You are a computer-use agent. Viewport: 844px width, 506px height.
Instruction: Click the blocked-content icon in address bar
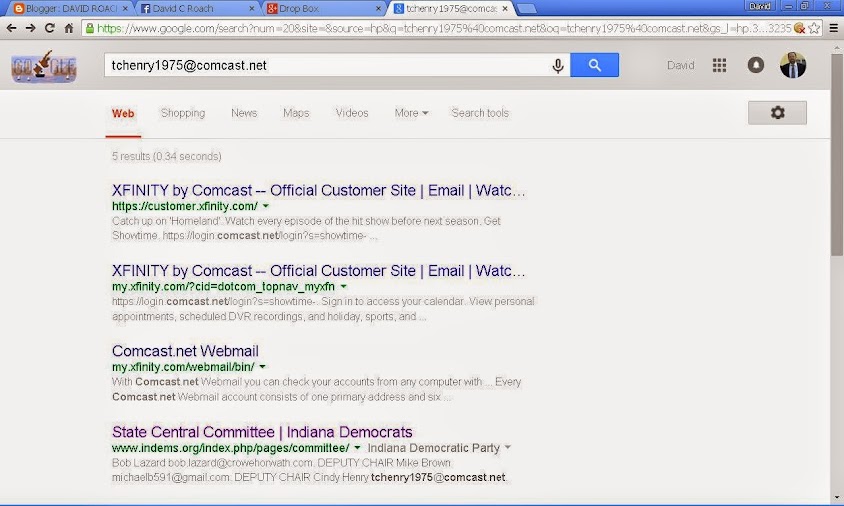pyautogui.click(x=799, y=28)
